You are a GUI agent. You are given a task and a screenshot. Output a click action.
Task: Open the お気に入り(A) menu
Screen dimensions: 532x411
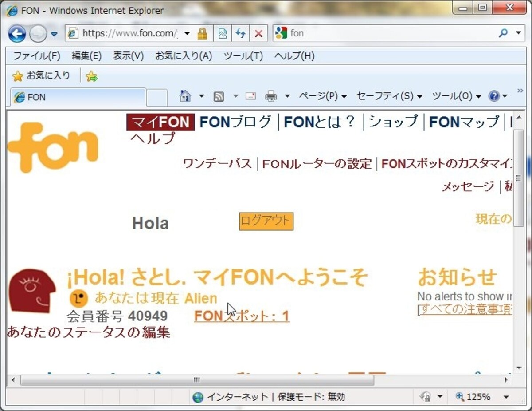184,56
